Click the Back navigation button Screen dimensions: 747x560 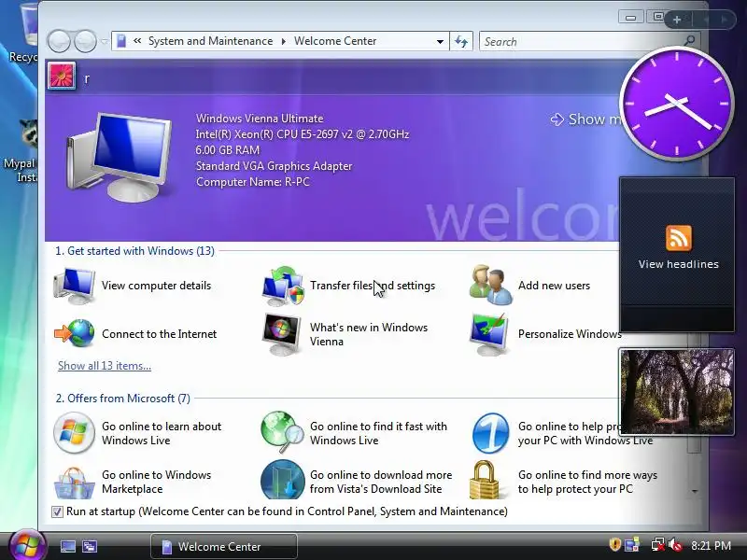click(x=59, y=41)
